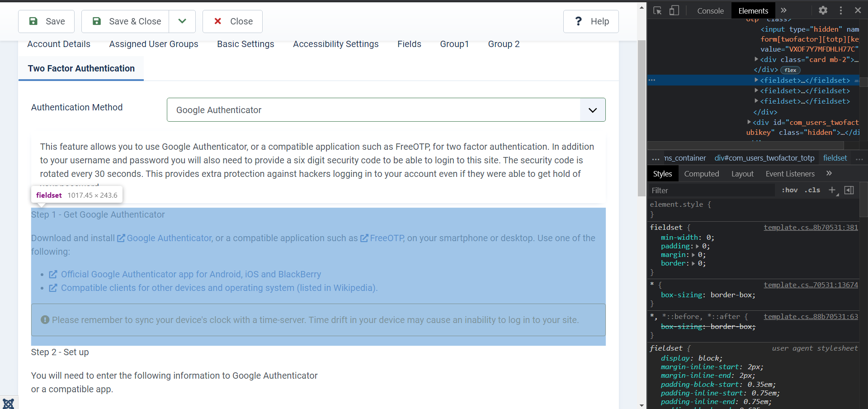Click the page scrollbar down arrow

coord(642,405)
